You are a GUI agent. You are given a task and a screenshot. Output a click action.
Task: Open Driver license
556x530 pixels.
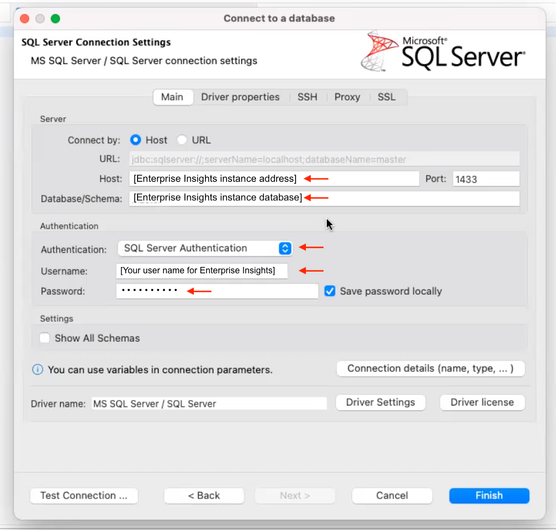coord(482,402)
